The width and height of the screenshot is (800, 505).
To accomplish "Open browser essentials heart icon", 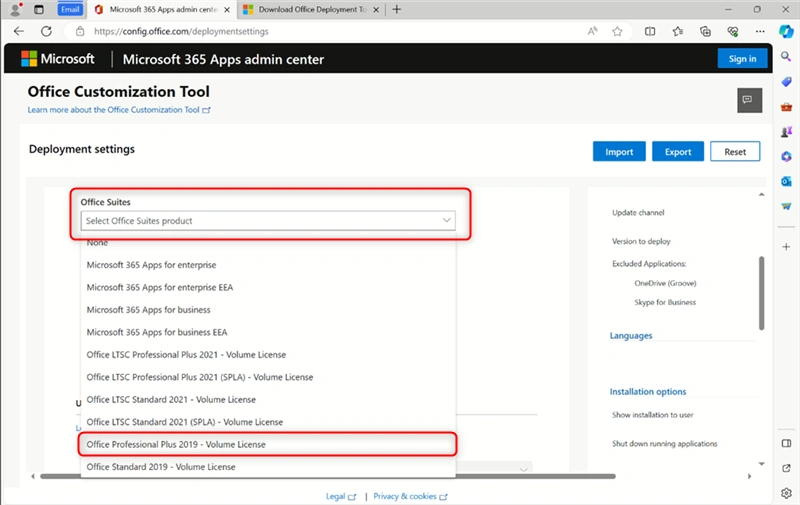I will 733,31.
